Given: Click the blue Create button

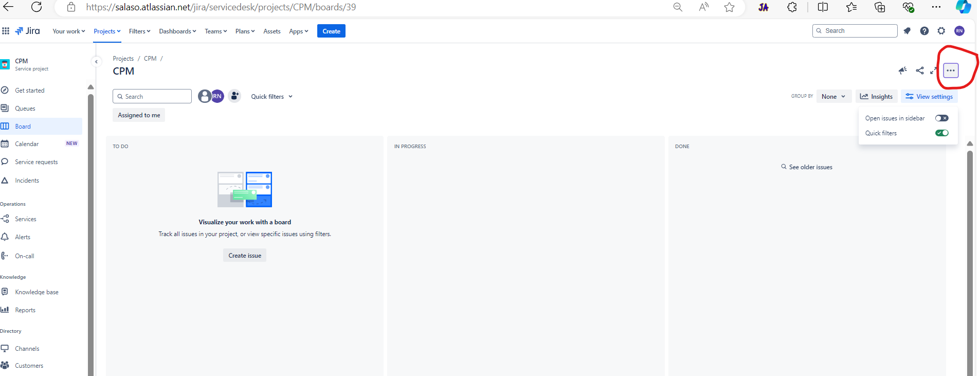Looking at the screenshot, I should pyautogui.click(x=331, y=31).
